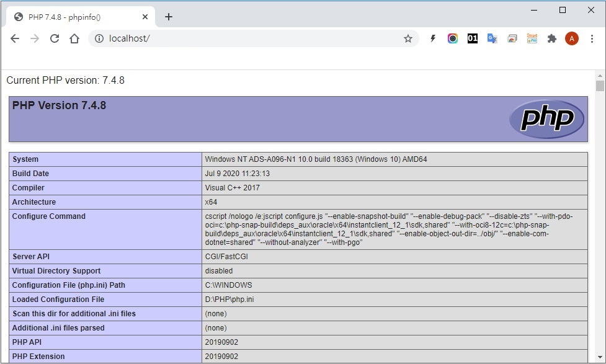606x364 pixels.
Task: Close the browser window
Action: point(591,10)
